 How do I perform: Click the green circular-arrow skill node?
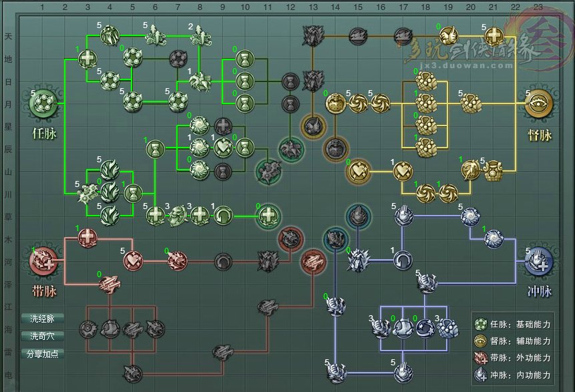tap(222, 215)
